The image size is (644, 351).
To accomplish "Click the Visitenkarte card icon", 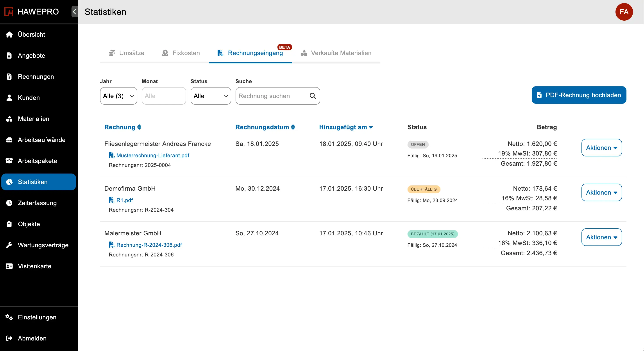I will [x=9, y=266].
